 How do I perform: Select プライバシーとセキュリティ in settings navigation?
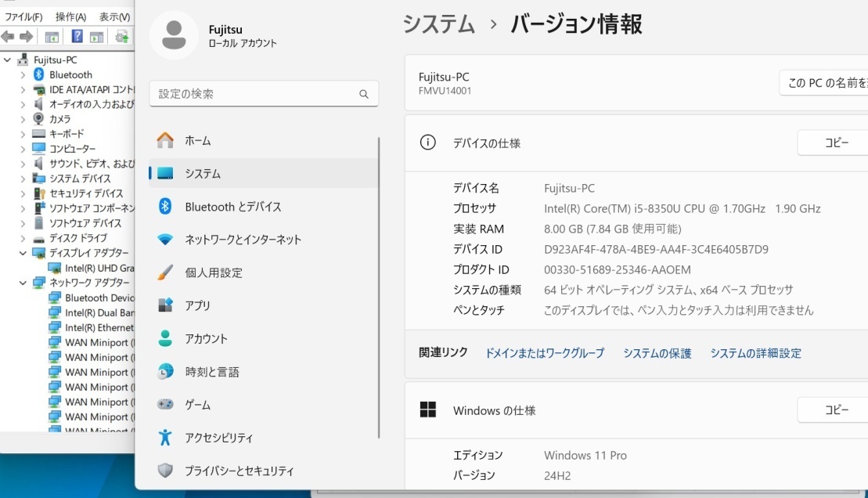point(264,471)
